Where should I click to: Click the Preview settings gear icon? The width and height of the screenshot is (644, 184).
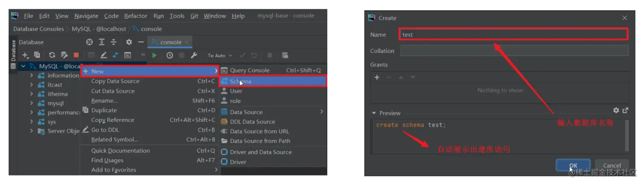coord(616,110)
